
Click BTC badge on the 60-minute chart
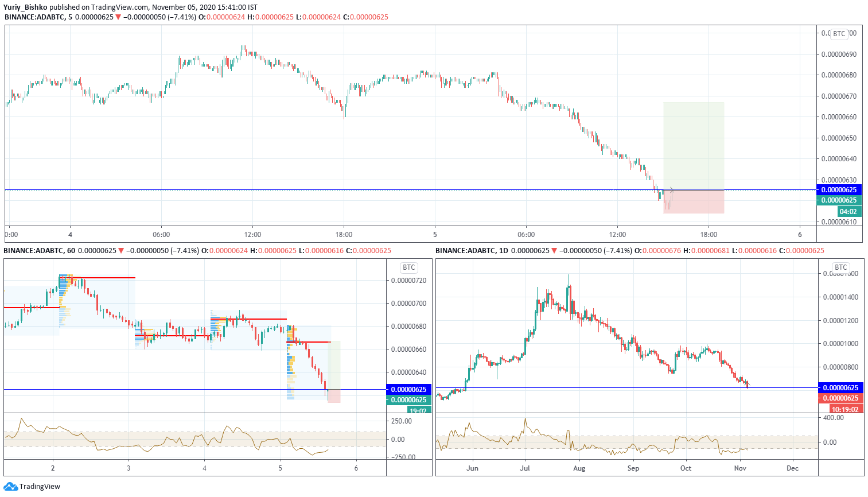(x=409, y=267)
